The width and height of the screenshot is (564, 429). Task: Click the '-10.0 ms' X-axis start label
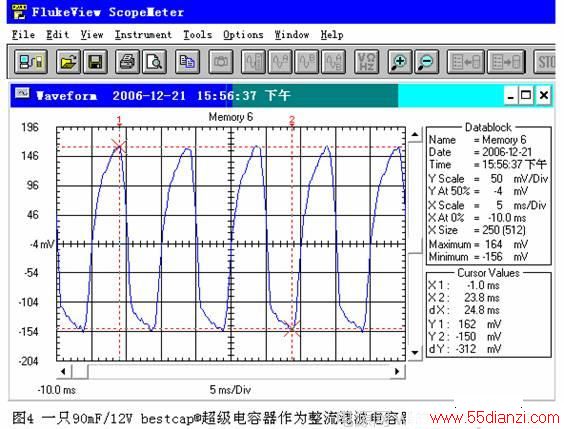[56, 390]
